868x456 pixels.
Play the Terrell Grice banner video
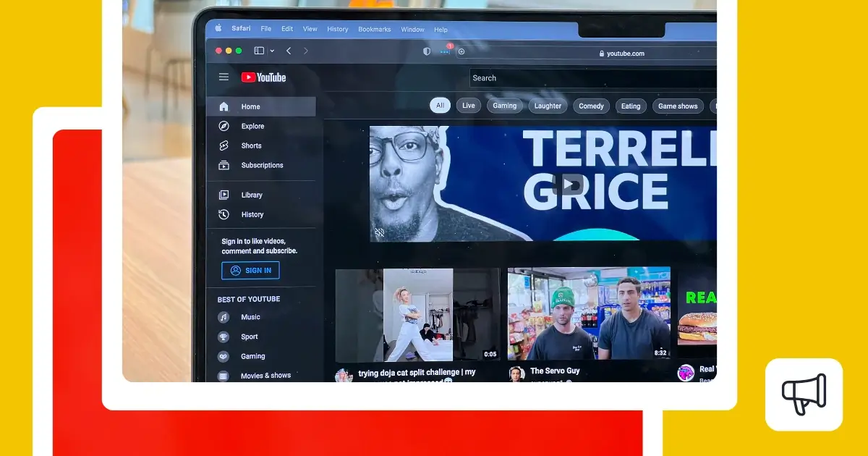click(x=568, y=184)
